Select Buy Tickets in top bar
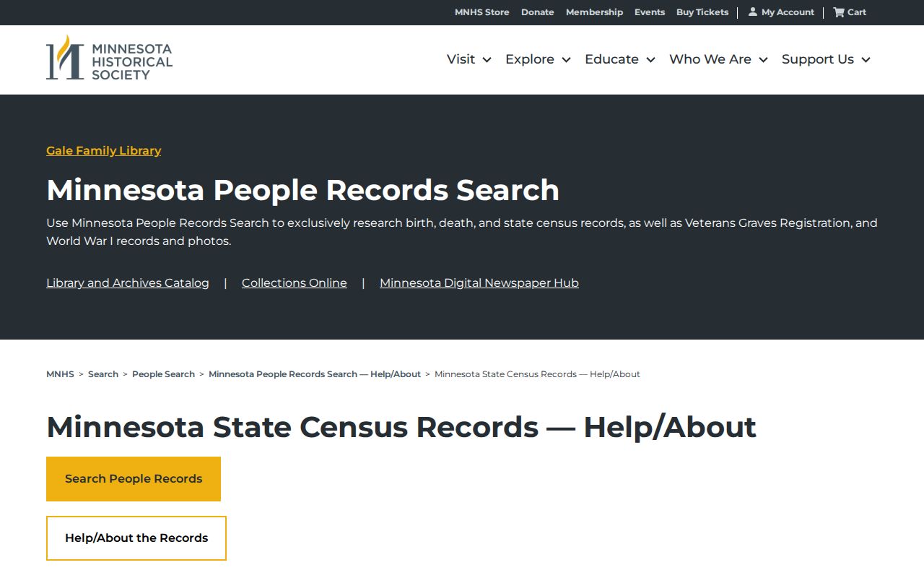Viewport: 924px width, 578px height. coord(702,12)
